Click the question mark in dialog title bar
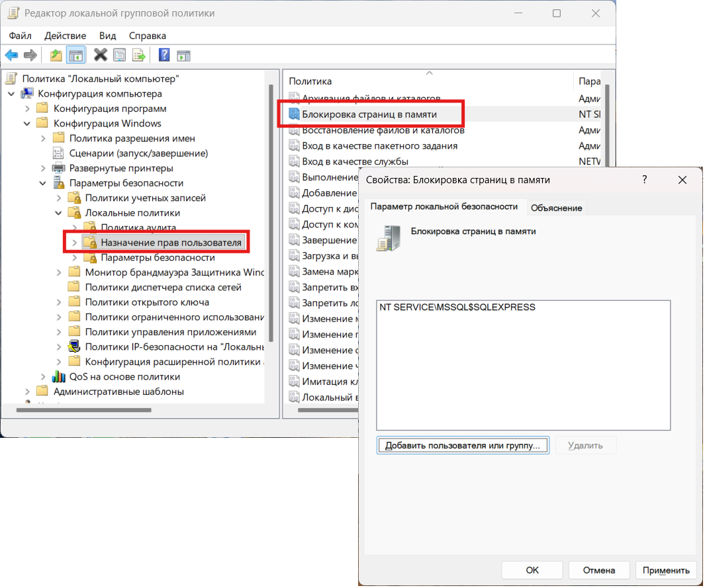705x588 pixels. pos(645,180)
